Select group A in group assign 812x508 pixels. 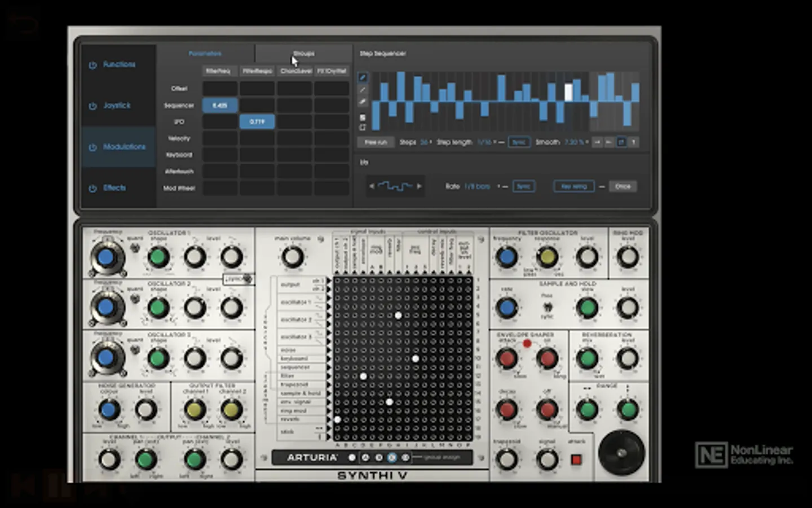(365, 458)
